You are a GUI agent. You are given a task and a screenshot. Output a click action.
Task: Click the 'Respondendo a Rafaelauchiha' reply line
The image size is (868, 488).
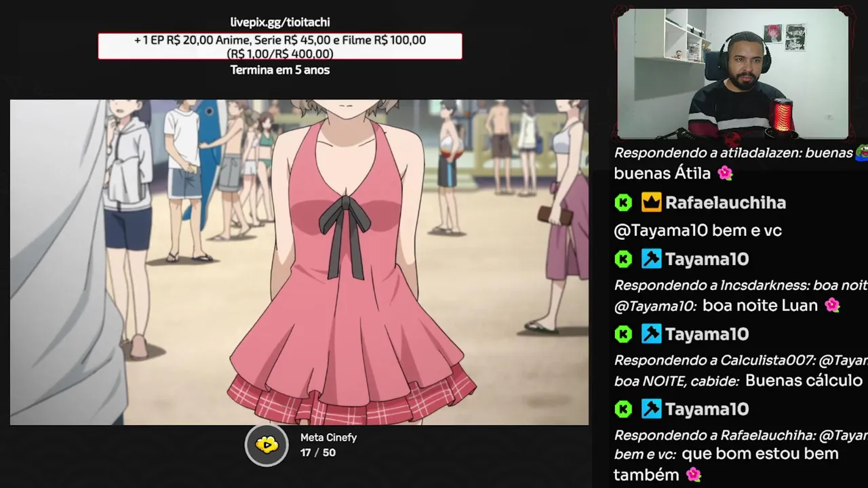pos(741,436)
